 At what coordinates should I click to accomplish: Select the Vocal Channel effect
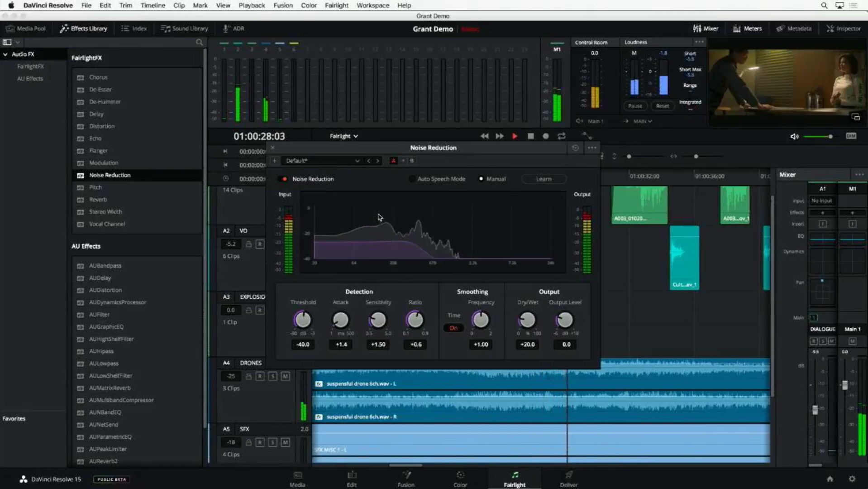click(x=137, y=224)
